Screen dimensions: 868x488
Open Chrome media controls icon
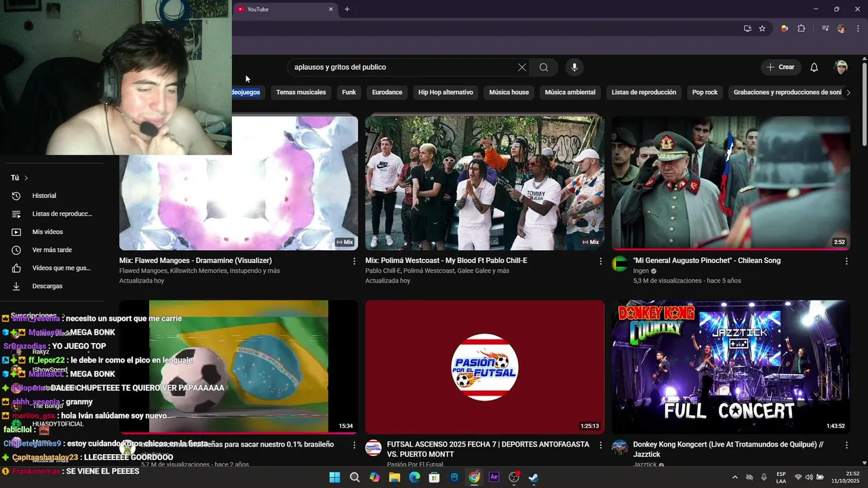coord(825,28)
